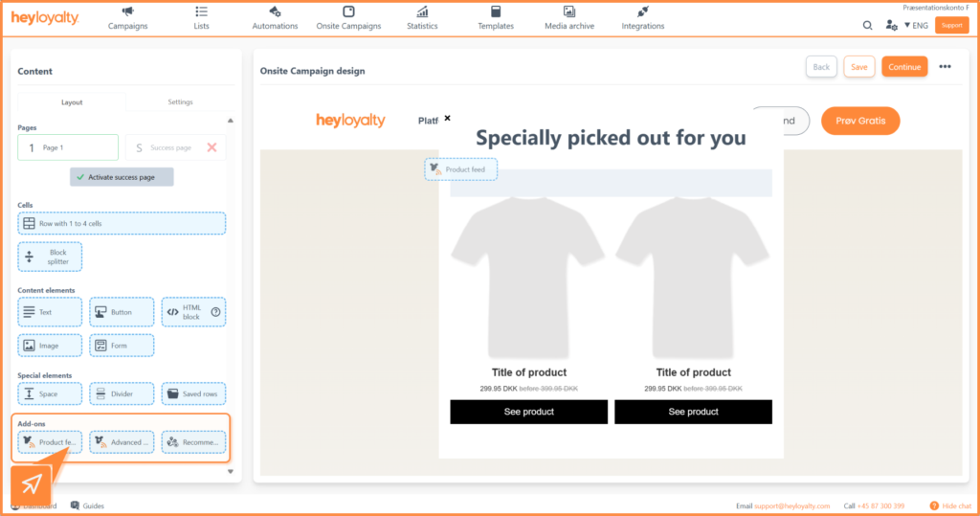Screen dimensions: 980x516
Task: Open the Integrations plug icon
Action: [642, 11]
